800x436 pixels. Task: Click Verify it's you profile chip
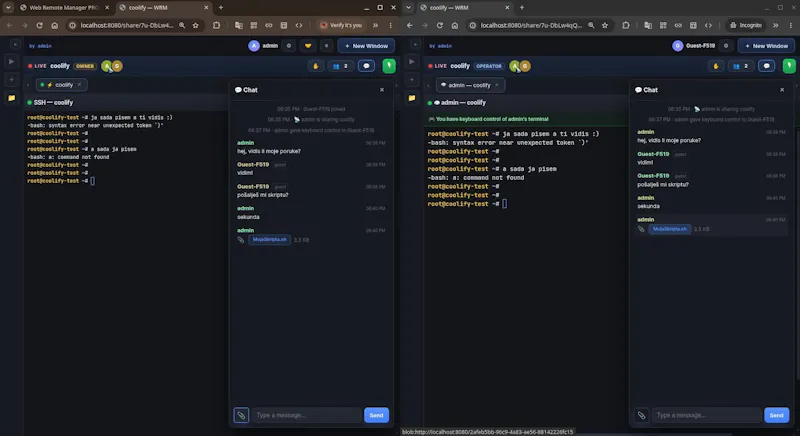point(341,25)
